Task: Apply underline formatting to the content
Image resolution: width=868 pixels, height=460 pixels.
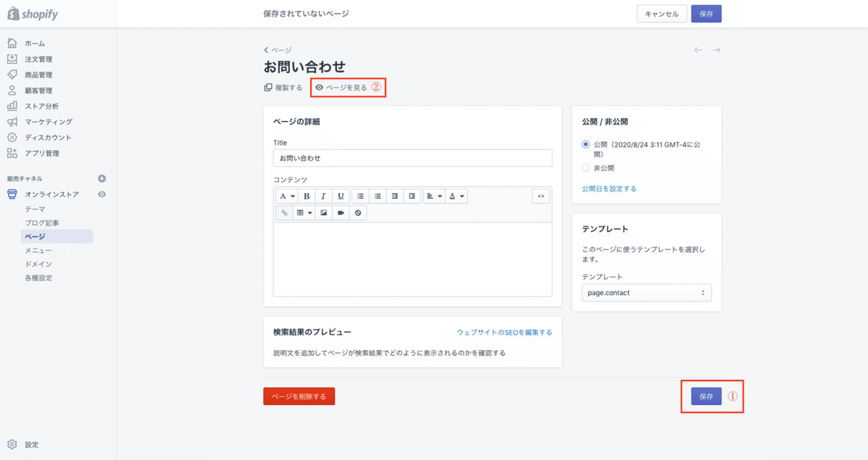Action: pos(340,195)
